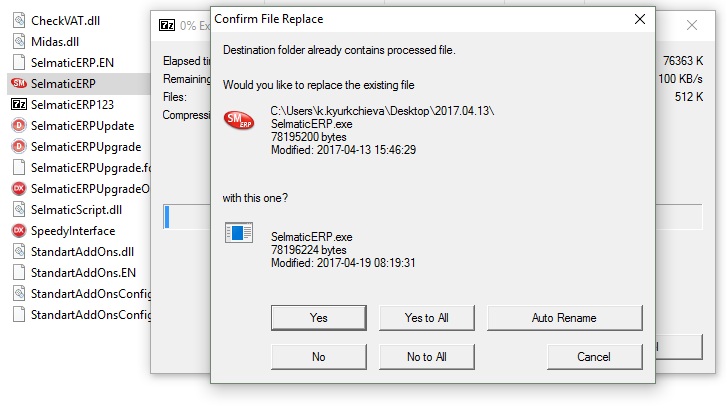
Task: Click the 7z icon in extraction window title
Action: [x=167, y=25]
